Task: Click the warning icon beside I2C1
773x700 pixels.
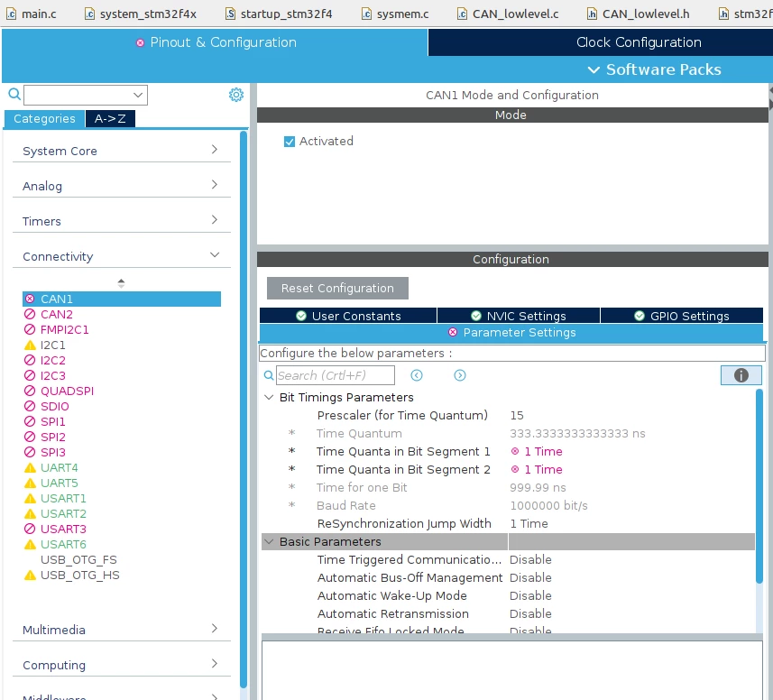Action: pos(30,345)
